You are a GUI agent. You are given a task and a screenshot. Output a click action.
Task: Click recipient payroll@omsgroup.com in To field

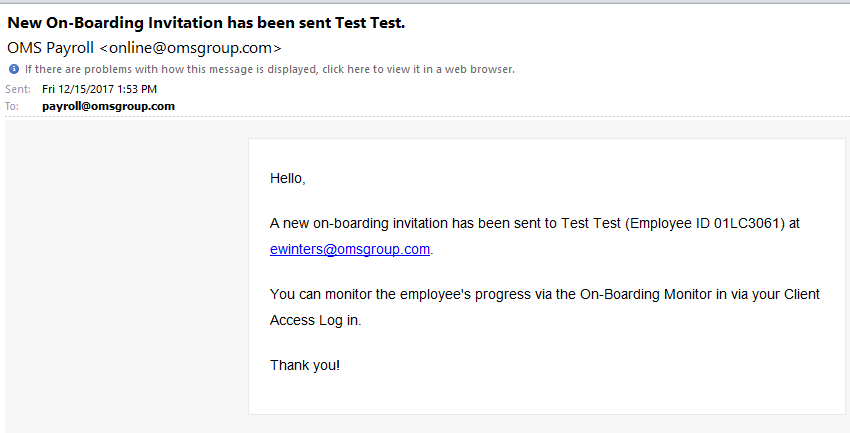(108, 106)
